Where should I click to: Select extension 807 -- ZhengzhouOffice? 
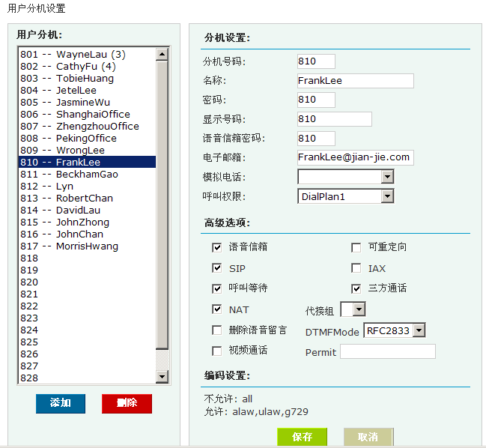point(87,126)
